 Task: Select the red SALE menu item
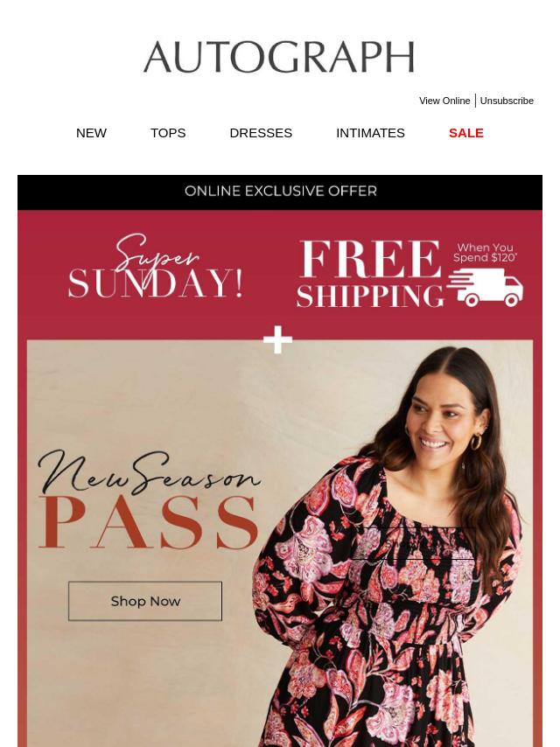tap(466, 133)
